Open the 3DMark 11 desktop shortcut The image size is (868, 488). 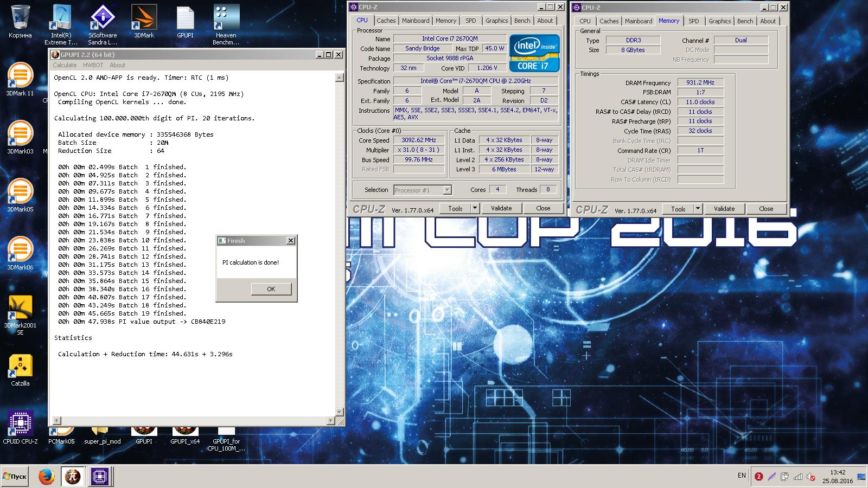[x=20, y=79]
